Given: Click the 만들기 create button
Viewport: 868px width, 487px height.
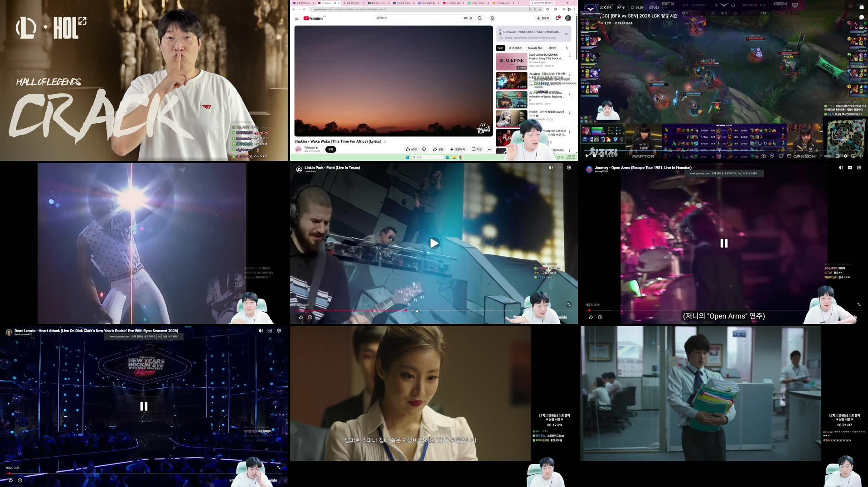Looking at the screenshot, I should [543, 18].
